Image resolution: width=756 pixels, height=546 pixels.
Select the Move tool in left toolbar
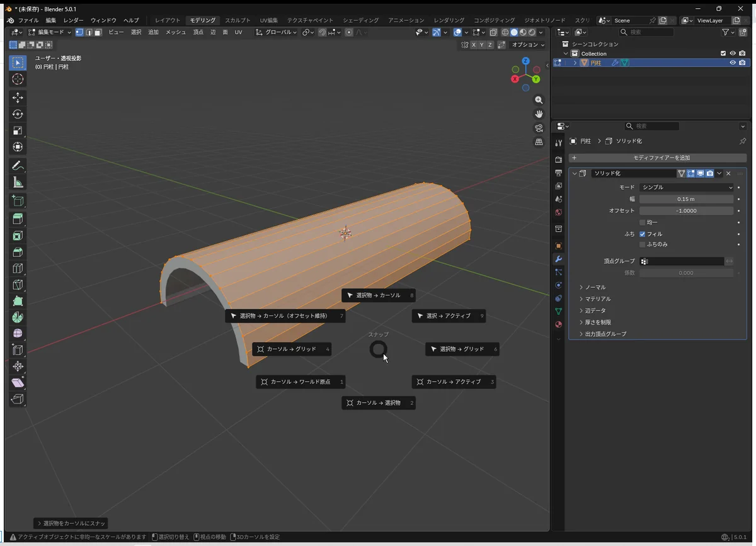tap(18, 98)
